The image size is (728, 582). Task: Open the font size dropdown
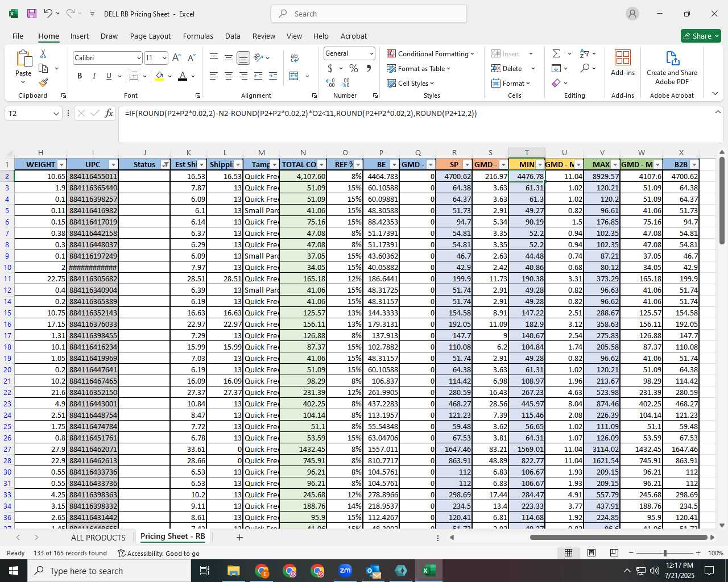coord(164,58)
